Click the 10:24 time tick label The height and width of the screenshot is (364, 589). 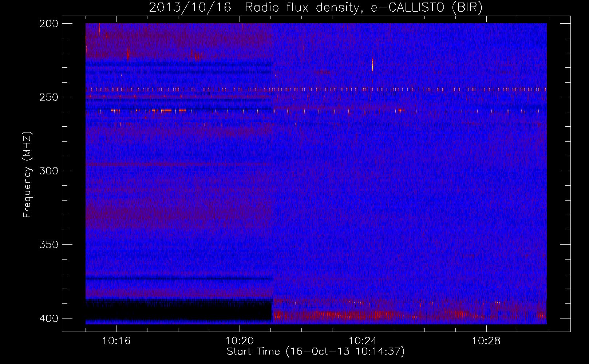pos(363,341)
